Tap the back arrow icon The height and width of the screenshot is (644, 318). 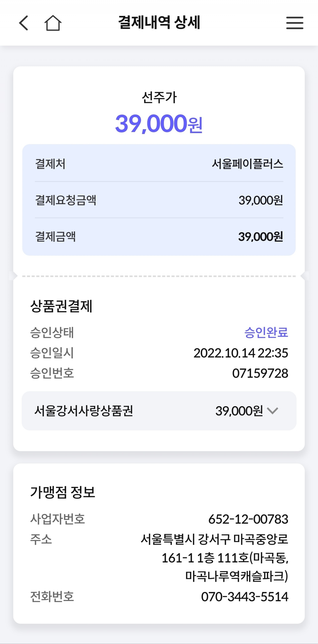[24, 23]
